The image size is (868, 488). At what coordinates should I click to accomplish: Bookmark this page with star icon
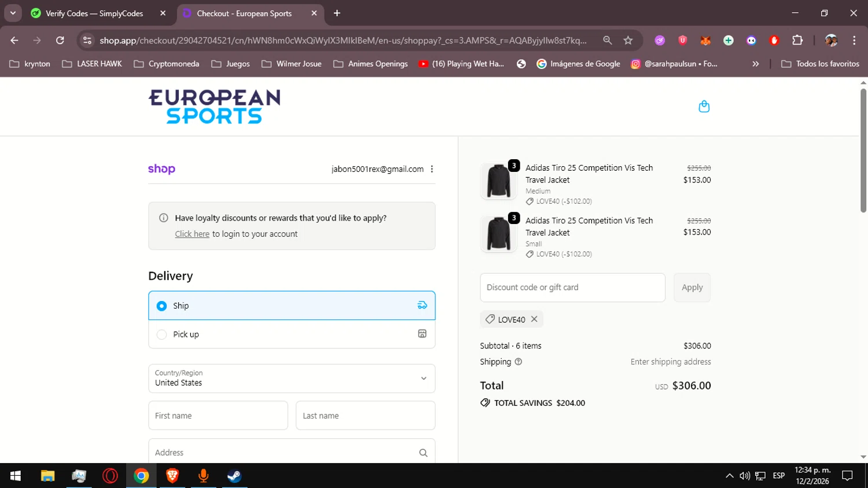pyautogui.click(x=628, y=40)
